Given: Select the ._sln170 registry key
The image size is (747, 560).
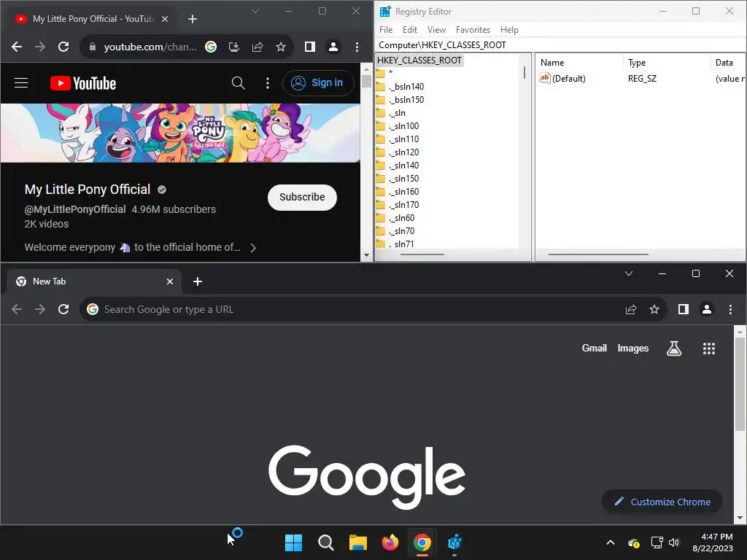Looking at the screenshot, I should pyautogui.click(x=404, y=205).
